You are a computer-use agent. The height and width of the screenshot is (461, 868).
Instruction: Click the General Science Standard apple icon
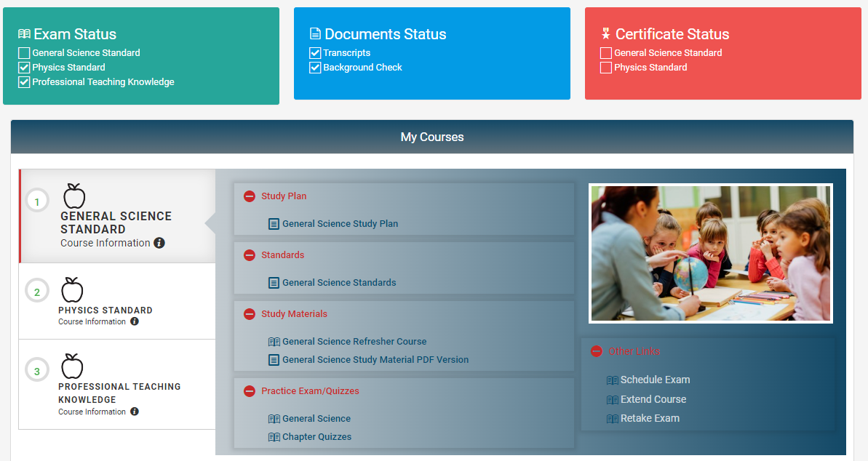[x=74, y=196]
